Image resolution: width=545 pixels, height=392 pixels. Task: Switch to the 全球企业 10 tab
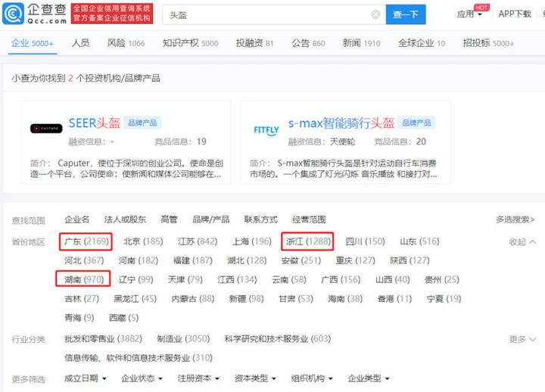(422, 43)
